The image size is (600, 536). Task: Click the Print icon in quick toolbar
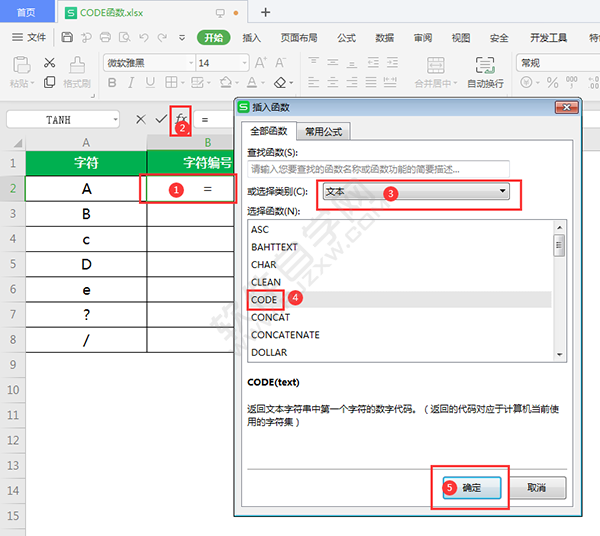tap(105, 37)
